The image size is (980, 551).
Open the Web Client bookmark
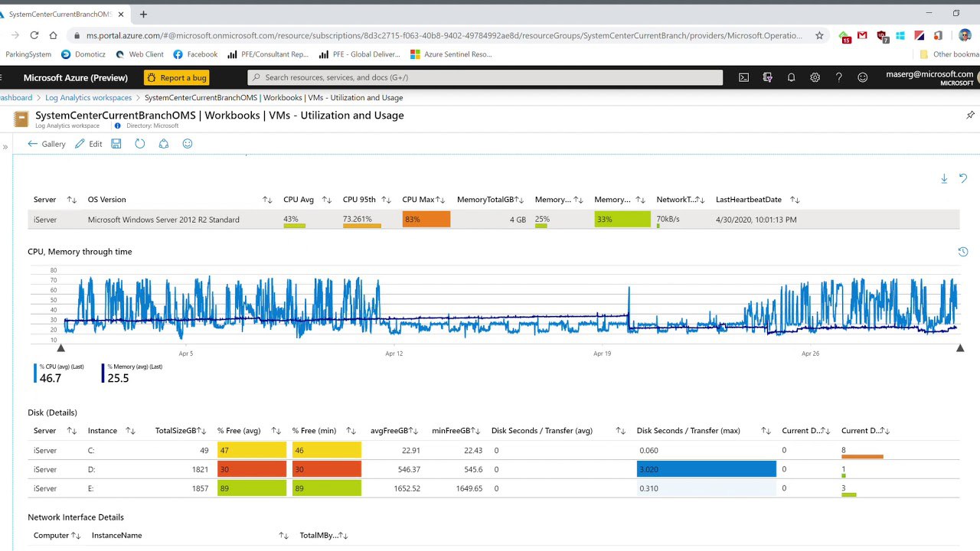pos(139,54)
